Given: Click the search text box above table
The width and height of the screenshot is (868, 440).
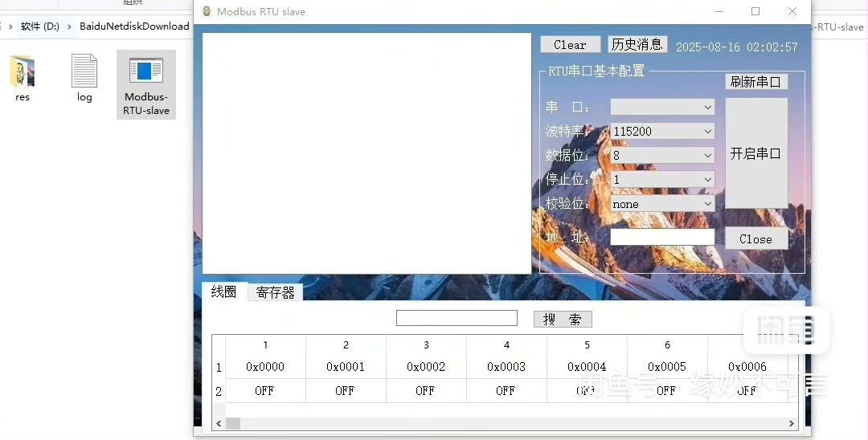Looking at the screenshot, I should (x=457, y=318).
